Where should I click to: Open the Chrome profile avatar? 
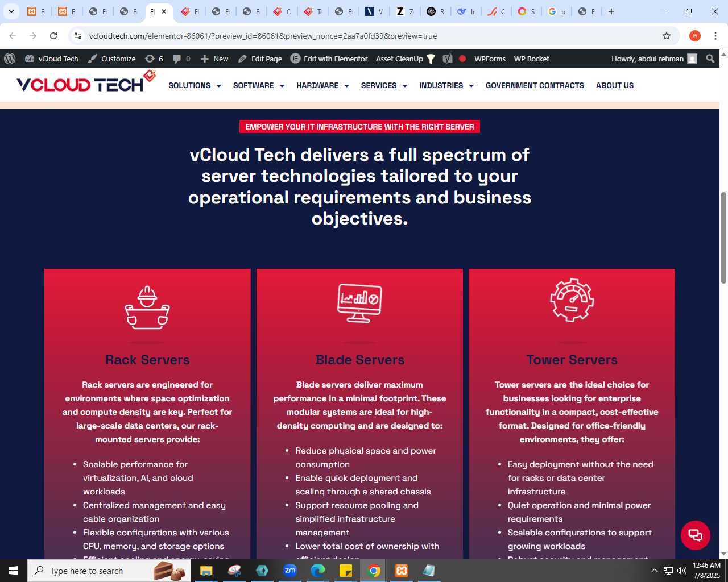coord(695,36)
